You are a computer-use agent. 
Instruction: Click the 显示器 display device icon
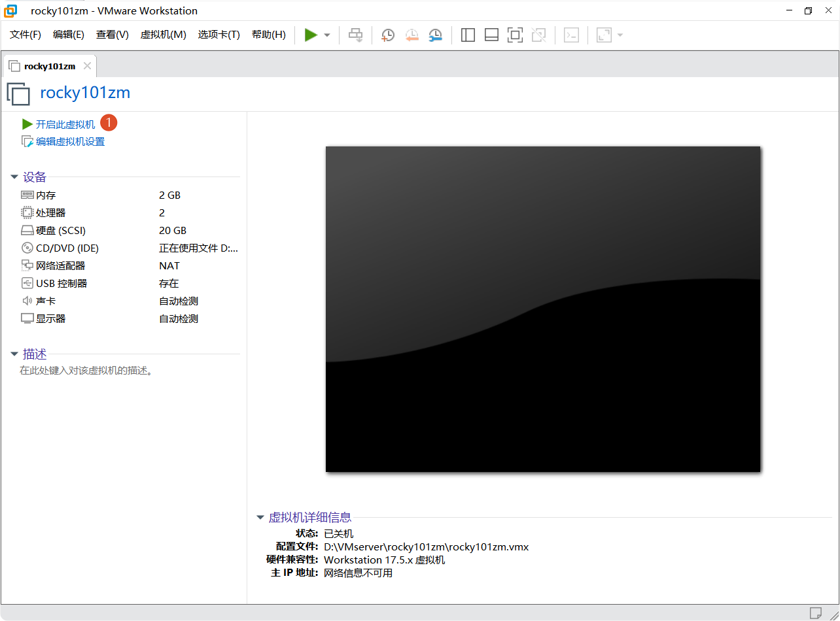27,319
